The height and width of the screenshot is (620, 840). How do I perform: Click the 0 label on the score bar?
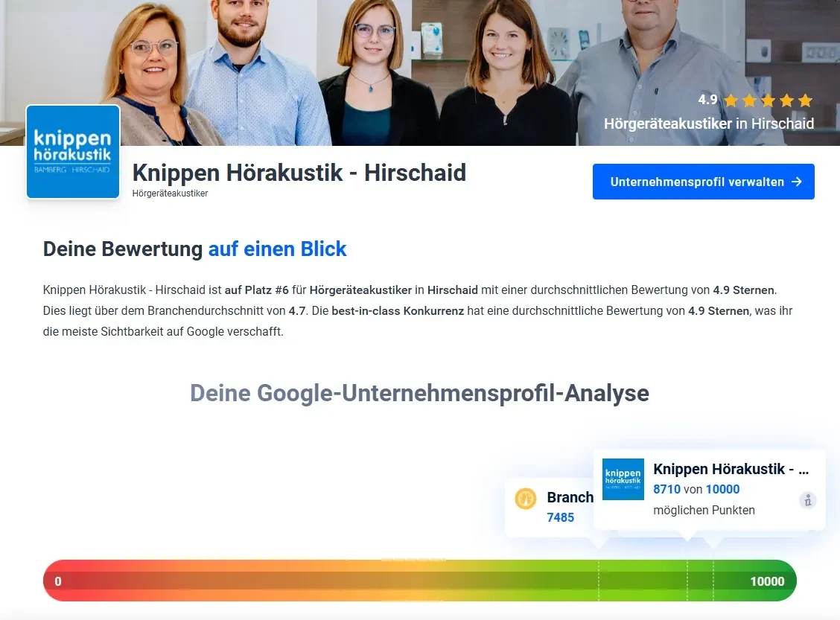pyautogui.click(x=58, y=581)
